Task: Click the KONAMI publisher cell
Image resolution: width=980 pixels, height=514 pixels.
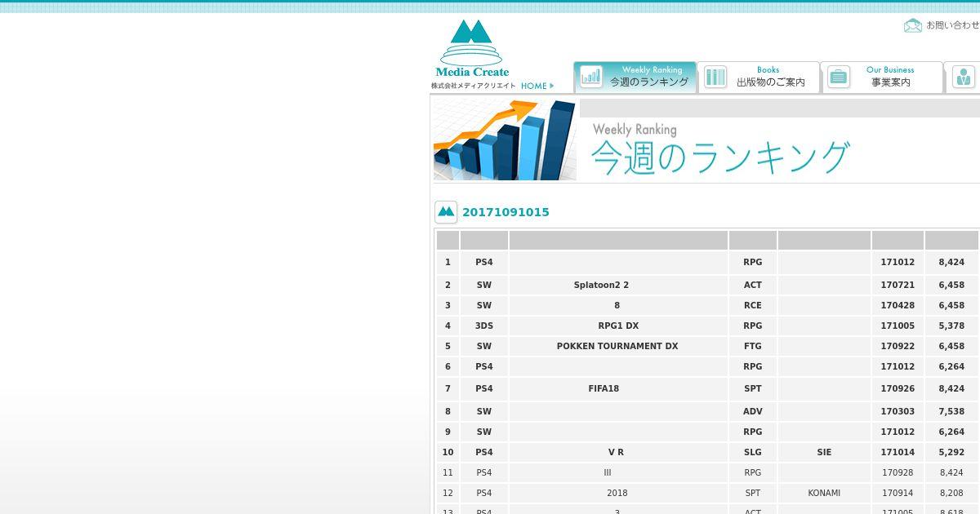Action: point(824,493)
